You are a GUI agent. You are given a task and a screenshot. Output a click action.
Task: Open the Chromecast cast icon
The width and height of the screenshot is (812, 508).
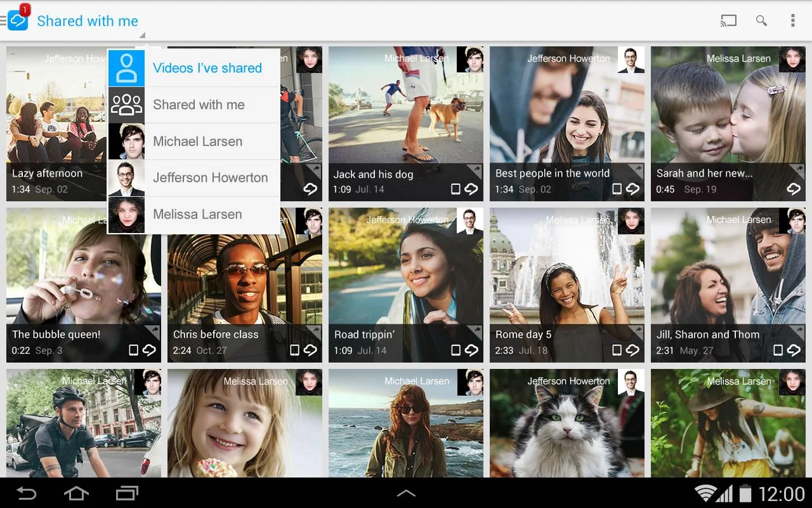(x=728, y=20)
